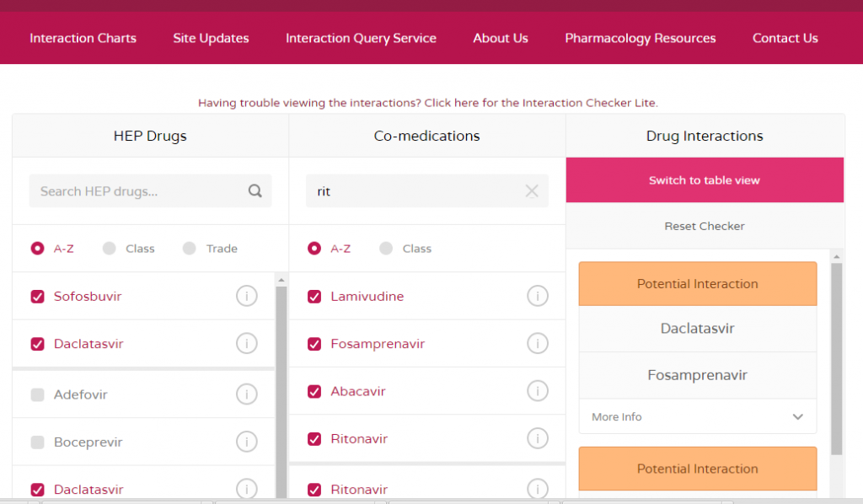Image resolution: width=863 pixels, height=504 pixels.
Task: Open the Interaction Charts menu
Action: coord(83,38)
